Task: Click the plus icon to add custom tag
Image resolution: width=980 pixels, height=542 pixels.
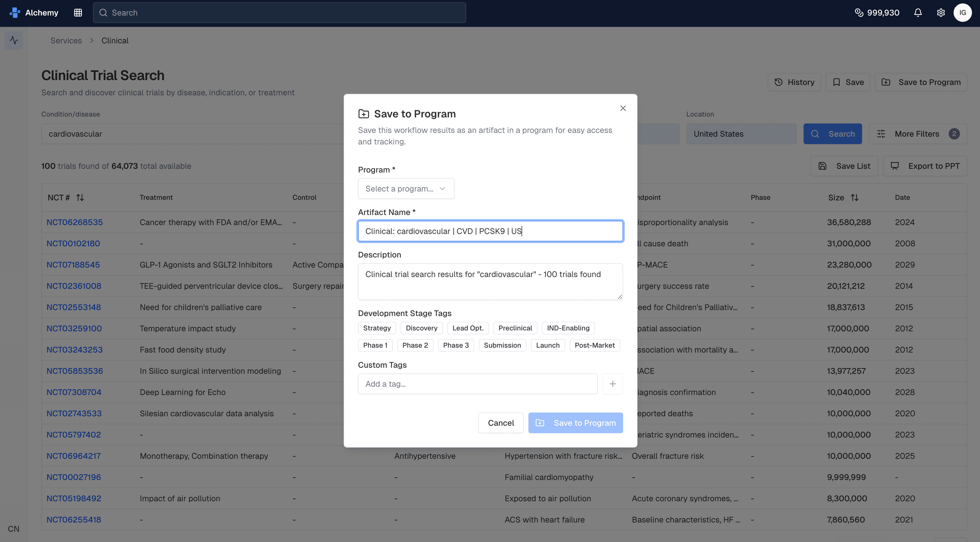Action: coord(612,384)
